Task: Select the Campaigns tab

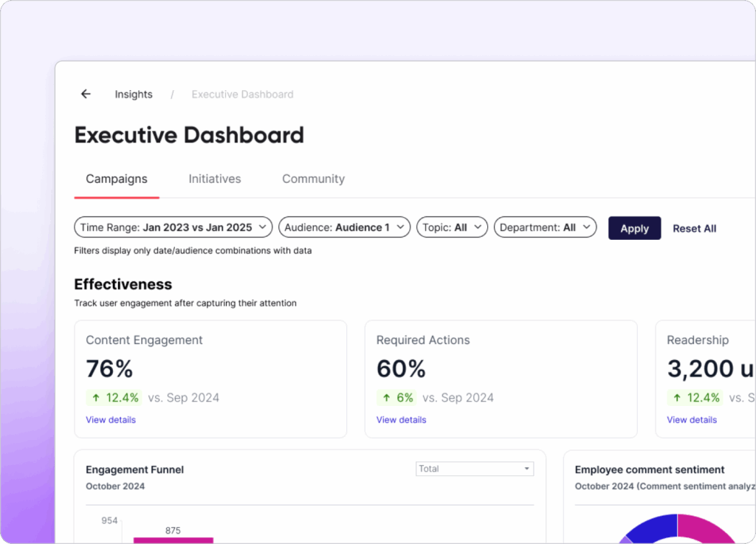Action: pos(116,179)
